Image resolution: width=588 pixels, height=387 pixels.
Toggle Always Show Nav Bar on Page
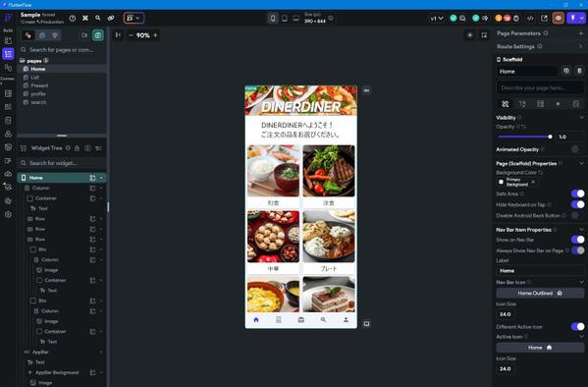pyautogui.click(x=577, y=250)
